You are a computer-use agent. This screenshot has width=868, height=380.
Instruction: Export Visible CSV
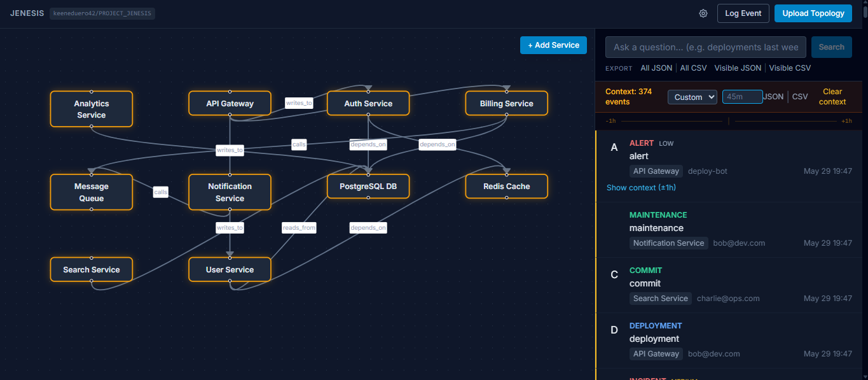click(790, 68)
